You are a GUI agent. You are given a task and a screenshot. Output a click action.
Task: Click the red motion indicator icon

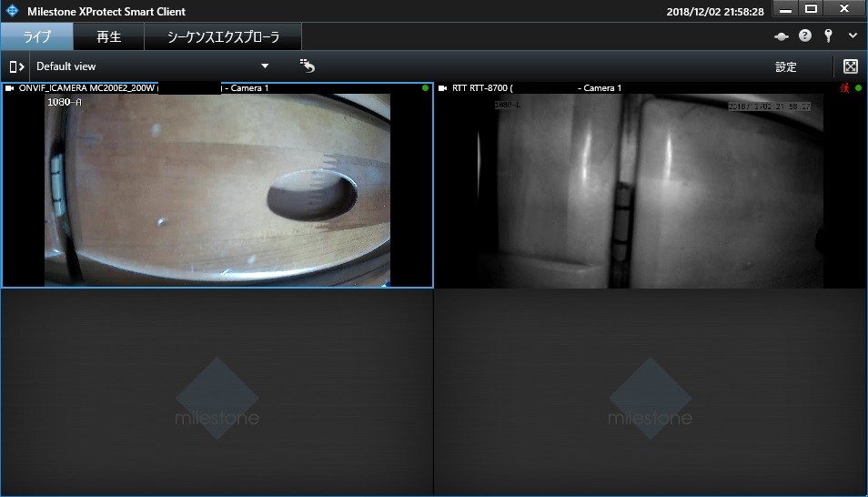[844, 88]
